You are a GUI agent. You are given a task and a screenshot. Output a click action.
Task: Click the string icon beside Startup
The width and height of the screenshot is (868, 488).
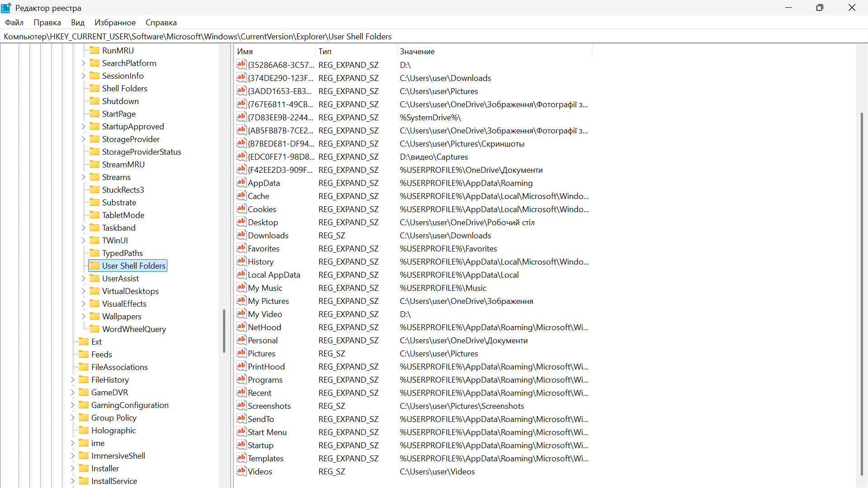241,445
